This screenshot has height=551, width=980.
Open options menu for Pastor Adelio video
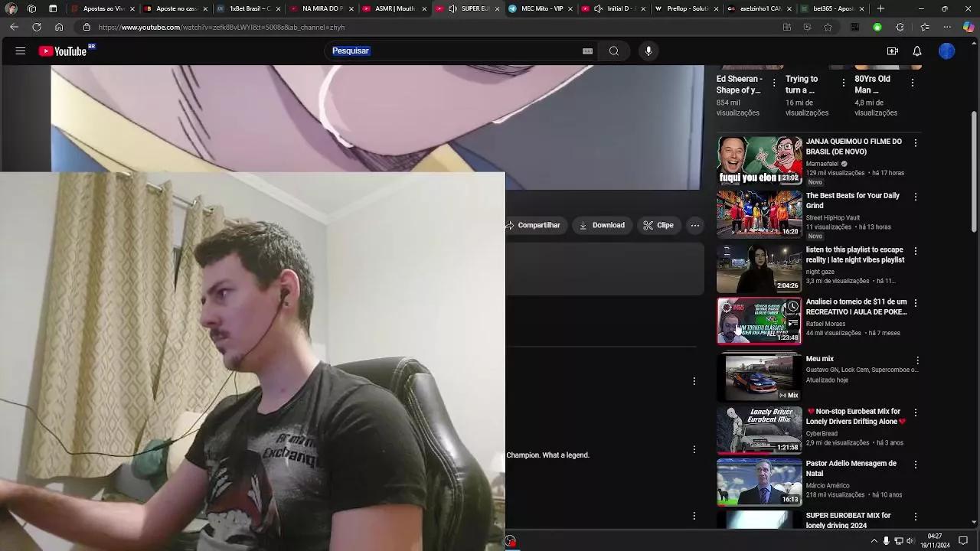click(x=916, y=465)
